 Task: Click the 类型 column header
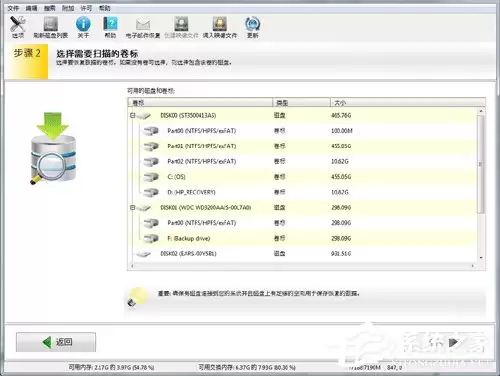(x=301, y=103)
